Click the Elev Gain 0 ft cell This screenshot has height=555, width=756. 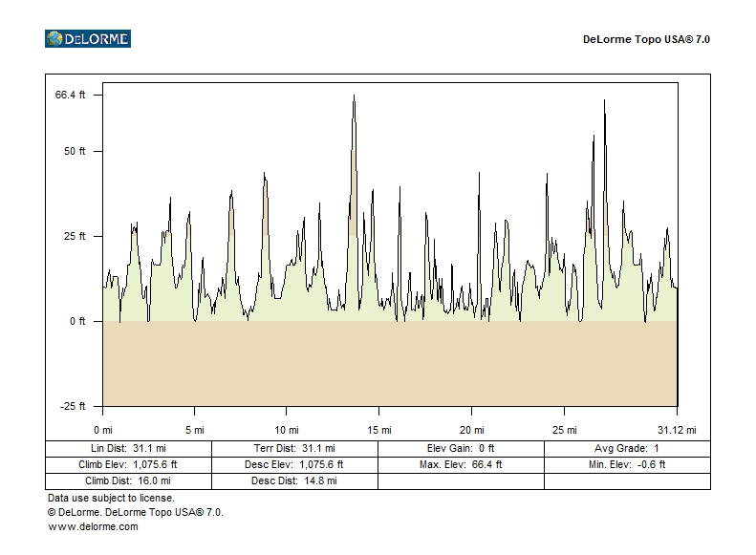[461, 448]
